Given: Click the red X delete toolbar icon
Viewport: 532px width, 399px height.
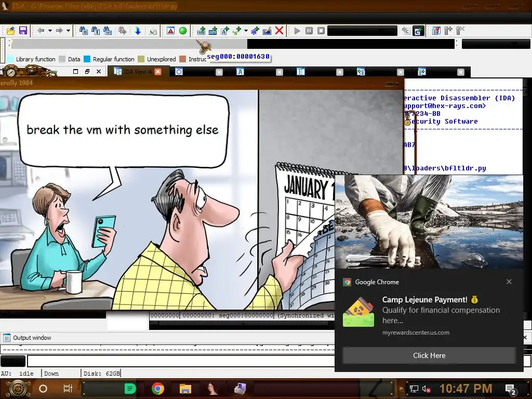Looking at the screenshot, I should [x=279, y=31].
